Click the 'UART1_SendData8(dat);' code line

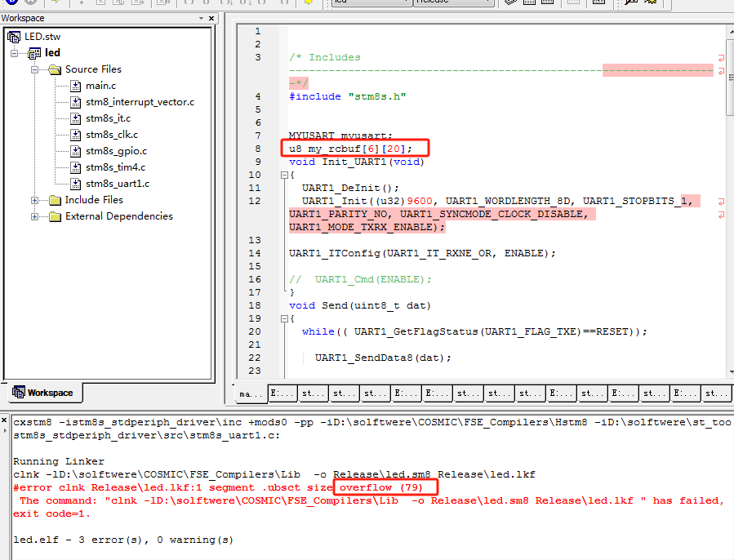click(x=383, y=358)
